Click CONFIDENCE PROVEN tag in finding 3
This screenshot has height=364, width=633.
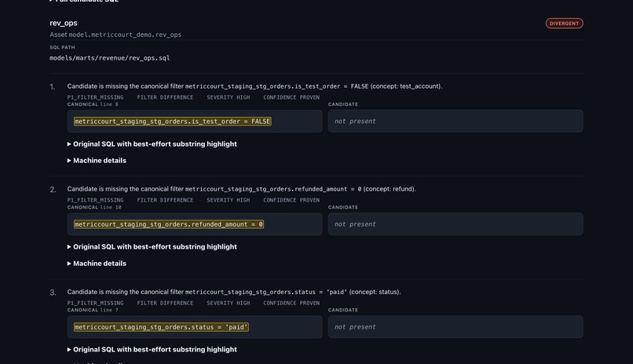[291, 303]
